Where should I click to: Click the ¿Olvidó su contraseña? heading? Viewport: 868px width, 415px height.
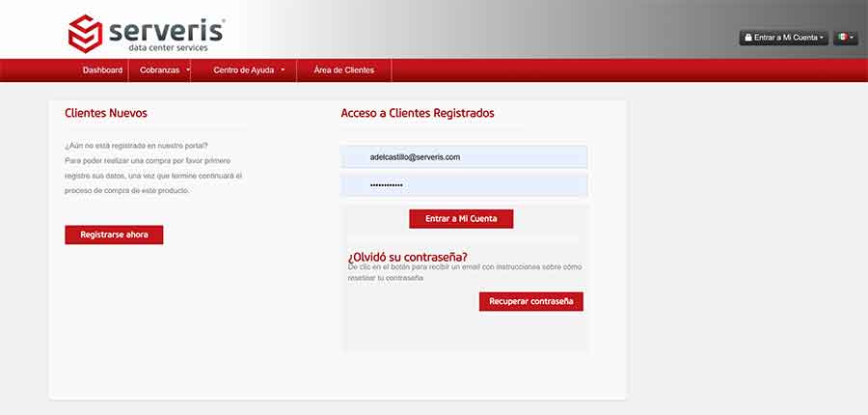coord(407,256)
